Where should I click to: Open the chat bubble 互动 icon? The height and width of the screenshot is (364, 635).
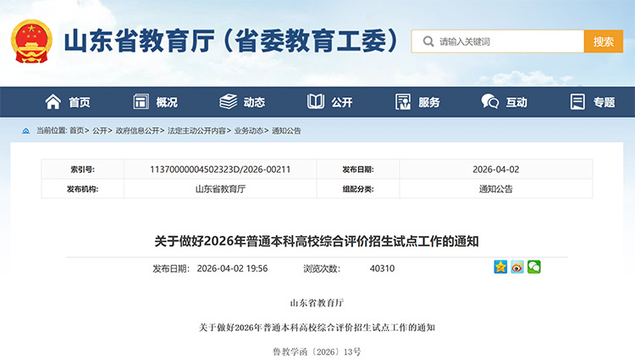[x=489, y=102]
